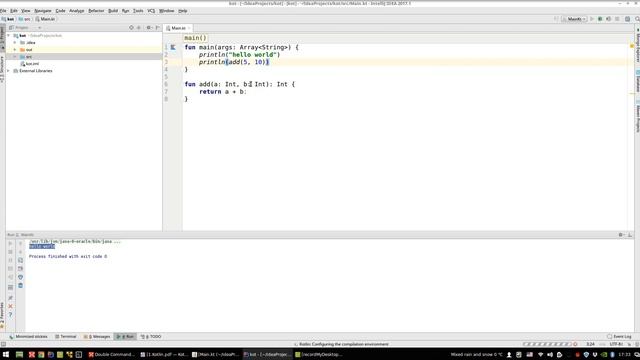Click the Help question mark in Run panel
Image resolution: width=640 pixels, height=360 pixels.
pyautogui.click(x=11, y=315)
